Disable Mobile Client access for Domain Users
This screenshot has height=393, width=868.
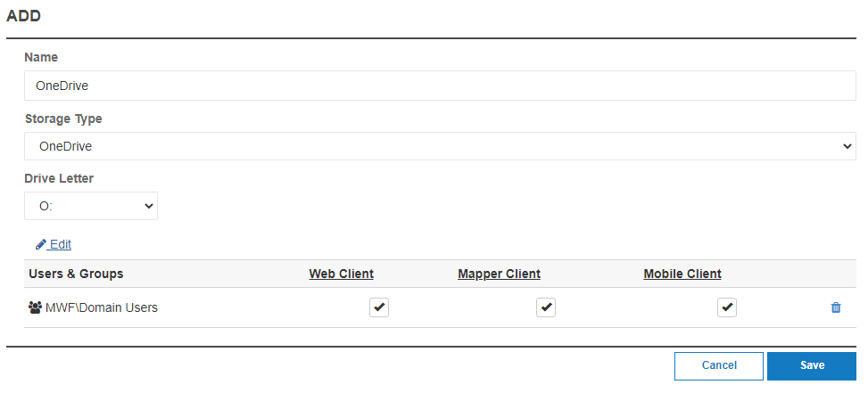click(x=728, y=307)
